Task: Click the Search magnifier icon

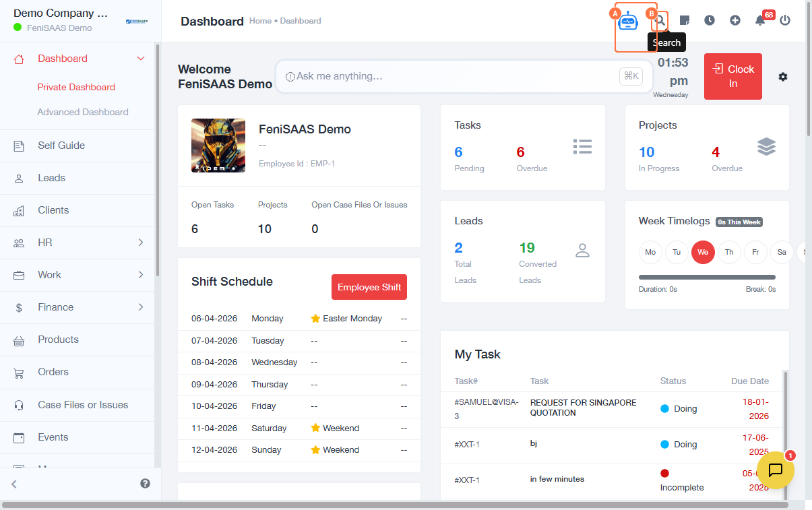Action: coord(660,20)
